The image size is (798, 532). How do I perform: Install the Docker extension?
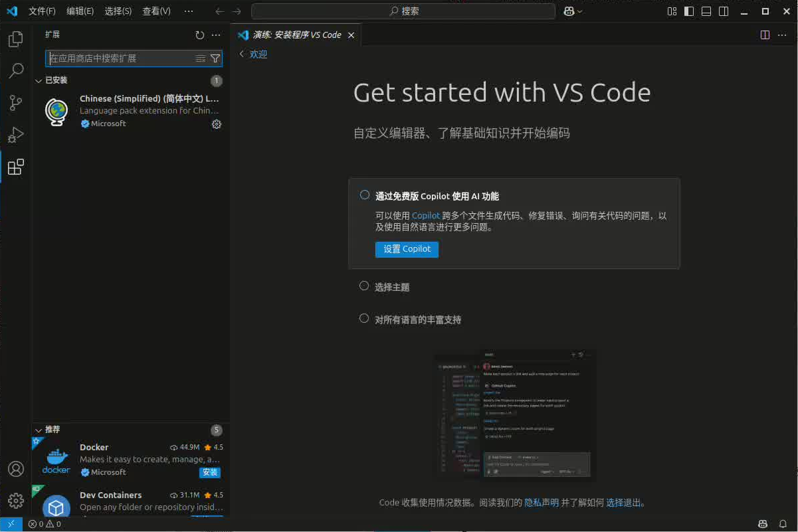pos(210,472)
